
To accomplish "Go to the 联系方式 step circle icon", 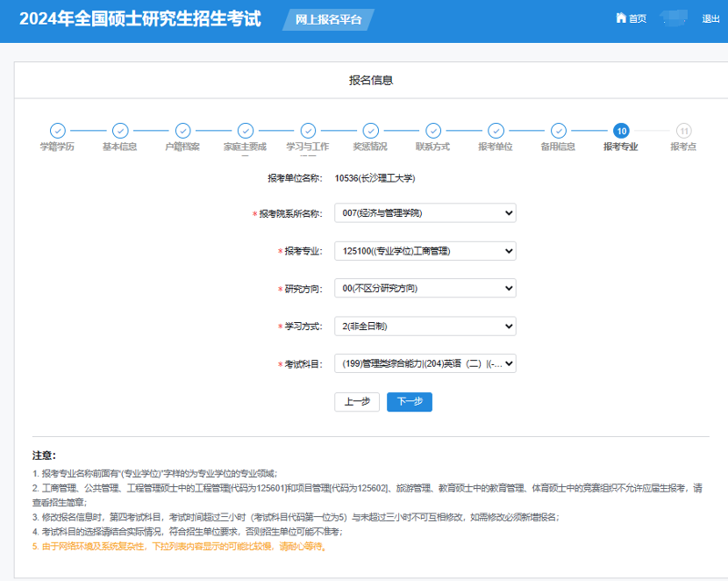I will point(432,131).
